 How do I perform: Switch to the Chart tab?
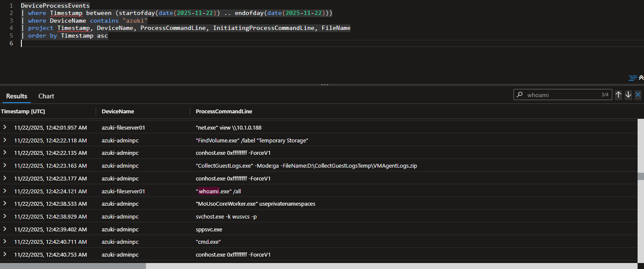coord(46,96)
